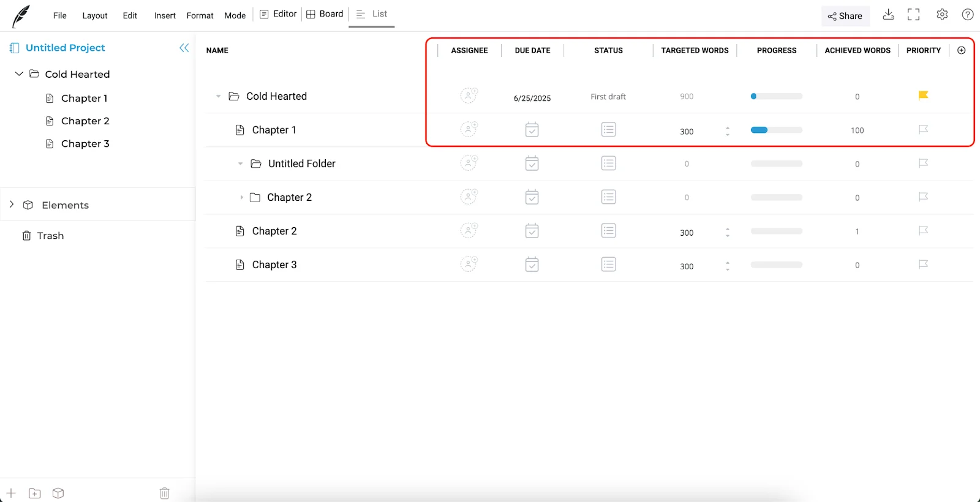Image resolution: width=980 pixels, height=502 pixels.
Task: Edit Chapter 1 targeted words 300 field
Action: 687,132
